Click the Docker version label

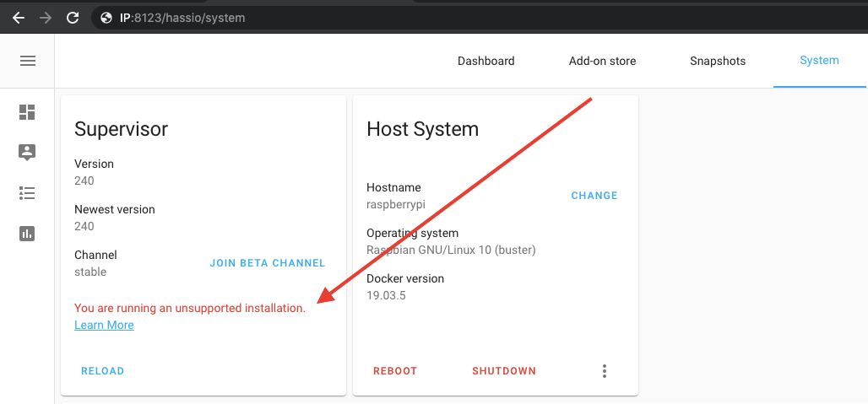coord(405,278)
